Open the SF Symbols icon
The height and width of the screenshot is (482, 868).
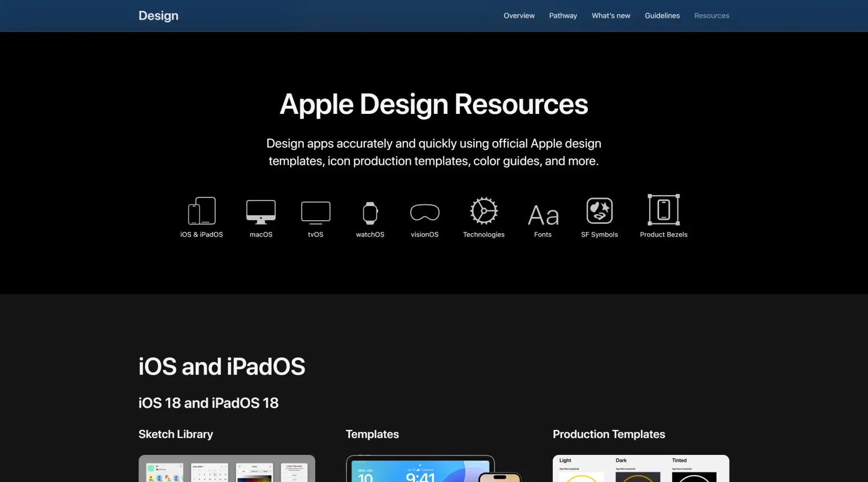pyautogui.click(x=599, y=211)
